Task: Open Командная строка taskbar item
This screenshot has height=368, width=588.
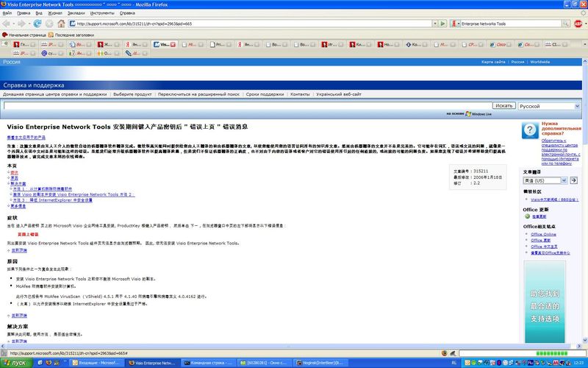Action: coord(208,363)
